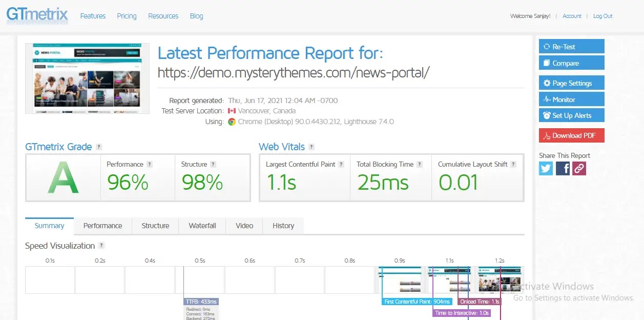Open the Waterfall tab
The height and width of the screenshot is (320, 644).
pos(202,226)
